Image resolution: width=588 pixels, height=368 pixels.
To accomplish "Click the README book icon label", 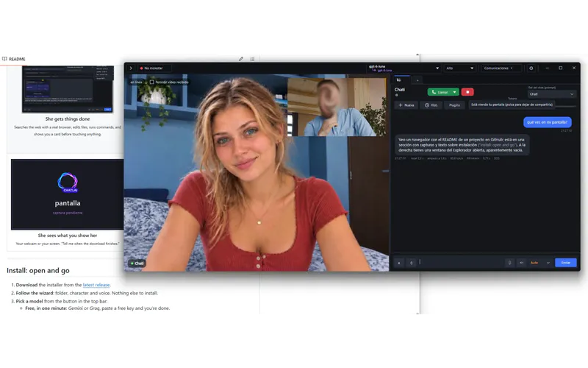I will pos(13,59).
